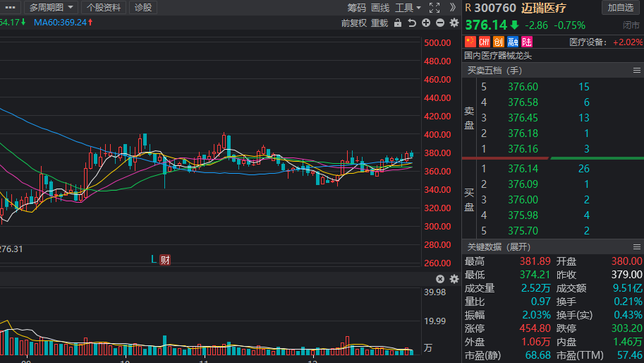
Task: Click the L marker on the chart
Action: (154, 259)
